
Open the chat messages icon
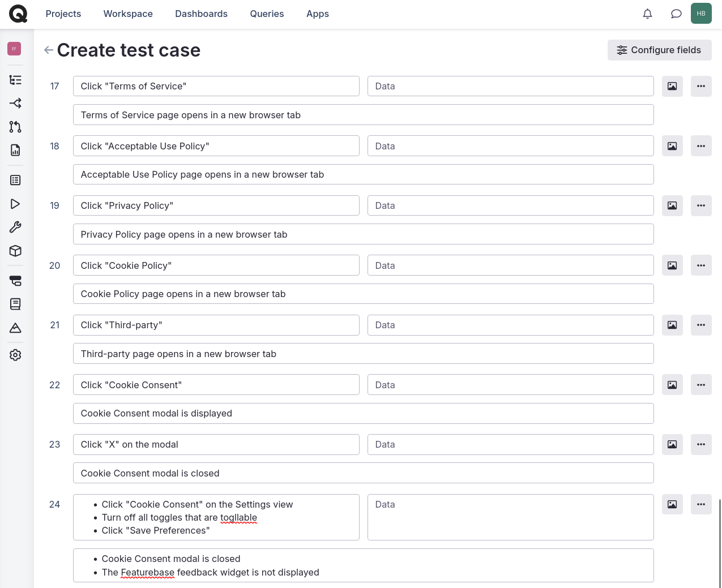[676, 14]
